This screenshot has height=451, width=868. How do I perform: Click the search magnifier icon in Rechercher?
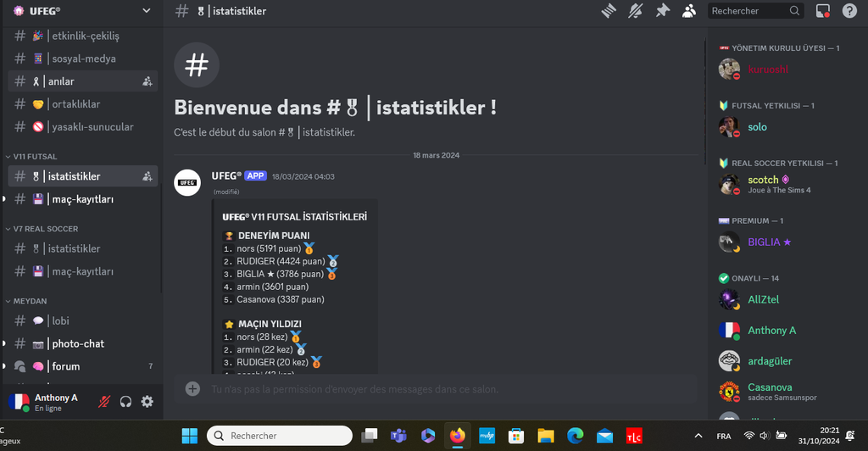(x=794, y=11)
